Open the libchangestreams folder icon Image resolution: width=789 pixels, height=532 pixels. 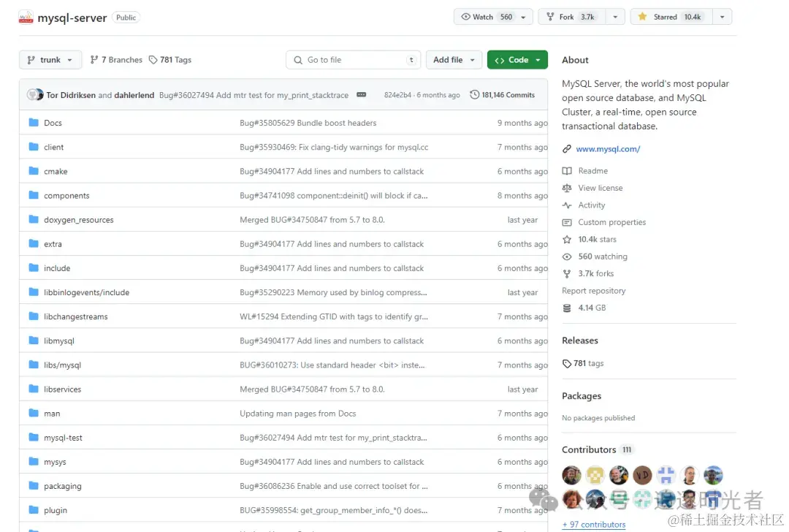(34, 316)
